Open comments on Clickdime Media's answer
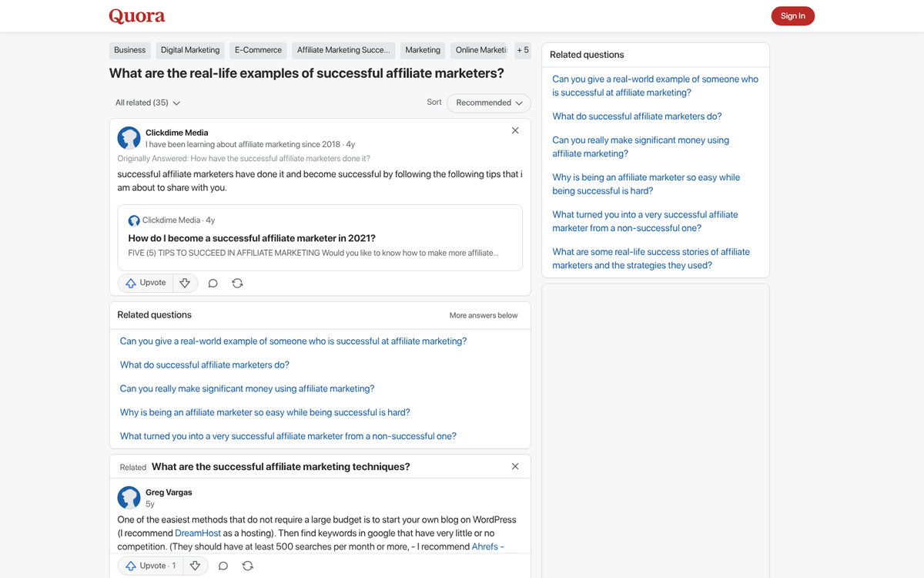Image resolution: width=924 pixels, height=578 pixels. (x=213, y=283)
